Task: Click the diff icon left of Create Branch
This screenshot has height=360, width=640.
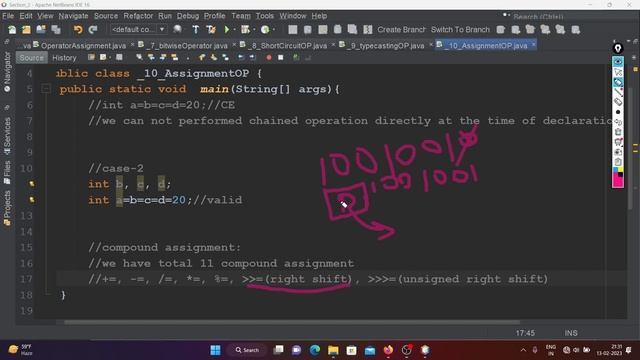Action: tap(368, 29)
